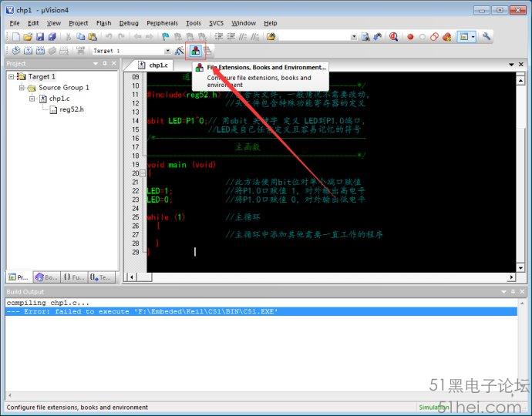Click the editor horizontal scrollbar right arrow

[511, 277]
